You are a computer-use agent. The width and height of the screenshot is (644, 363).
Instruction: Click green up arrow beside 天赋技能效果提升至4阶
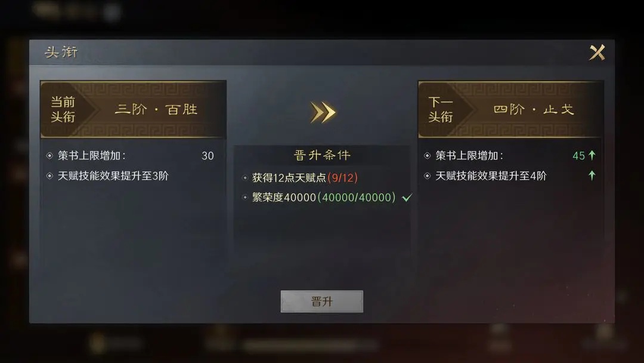[592, 176]
